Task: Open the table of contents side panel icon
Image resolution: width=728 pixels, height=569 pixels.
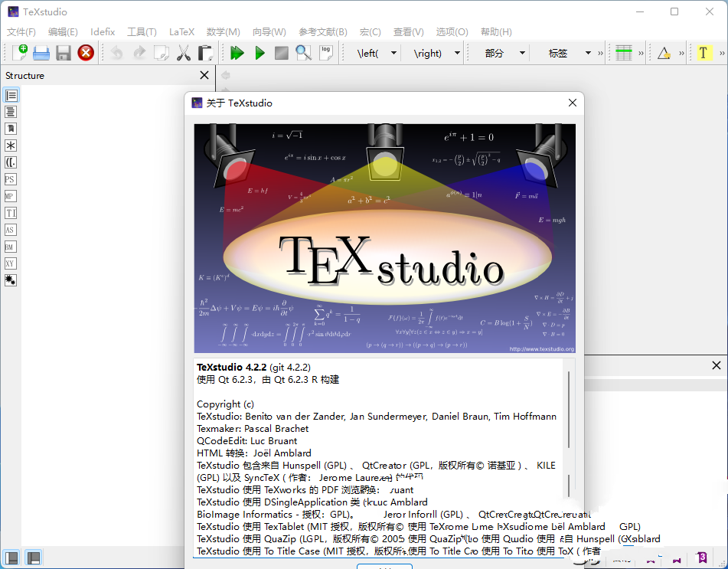Action: coord(11,112)
